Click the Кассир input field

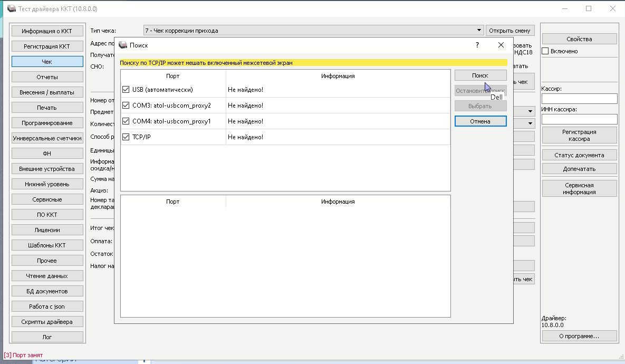(x=579, y=99)
